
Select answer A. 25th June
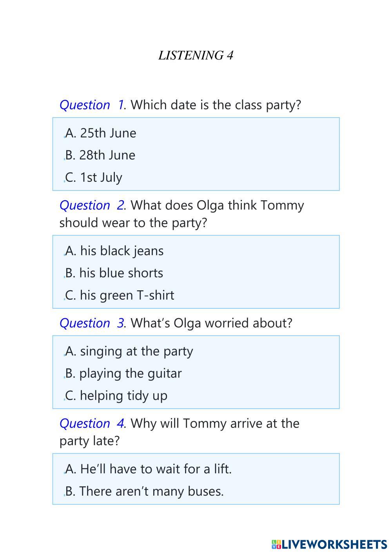point(101,133)
